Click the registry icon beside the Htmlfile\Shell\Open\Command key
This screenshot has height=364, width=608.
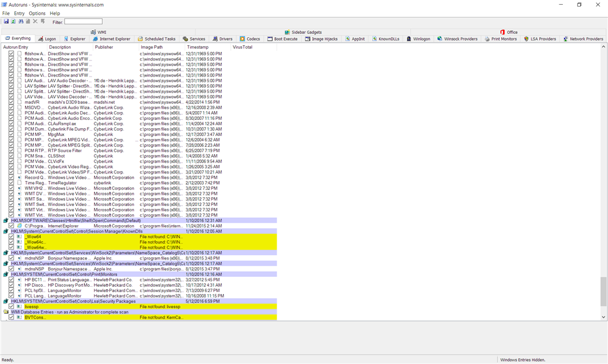coord(6,220)
